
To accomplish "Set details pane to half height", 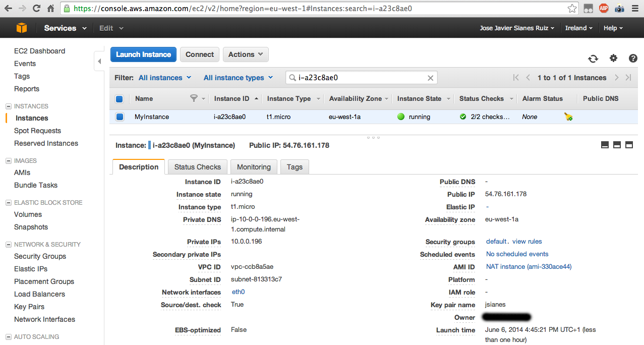I will click(617, 145).
